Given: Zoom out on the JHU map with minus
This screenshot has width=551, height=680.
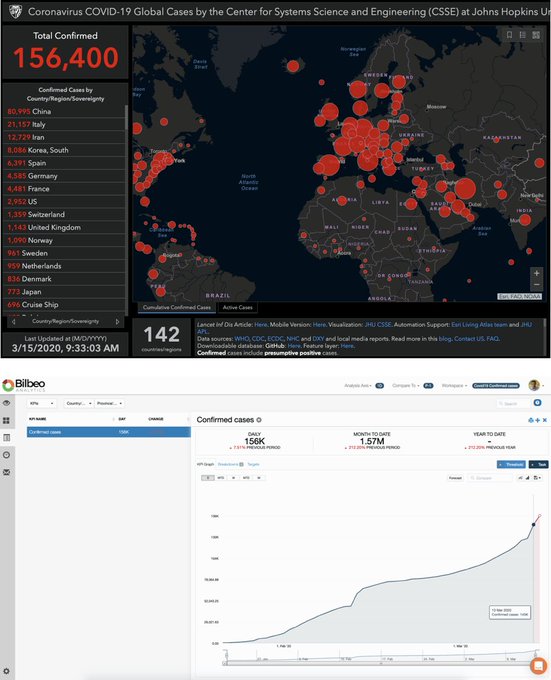Looking at the screenshot, I should coord(537,284).
